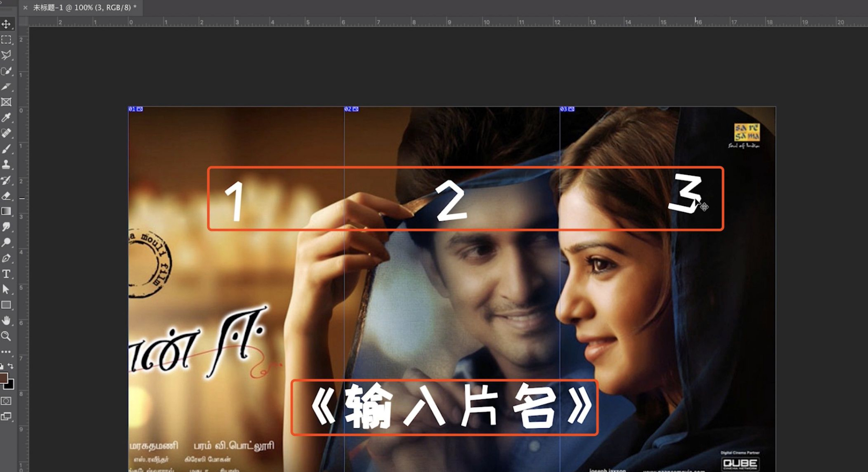Select the History Brush tool
Viewport: 868px width, 472px height.
pos(6,180)
